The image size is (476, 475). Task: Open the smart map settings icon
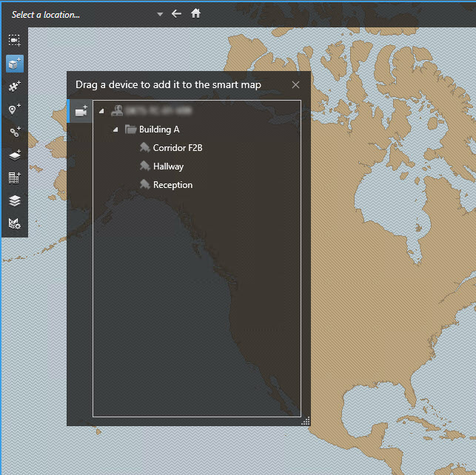[15, 223]
